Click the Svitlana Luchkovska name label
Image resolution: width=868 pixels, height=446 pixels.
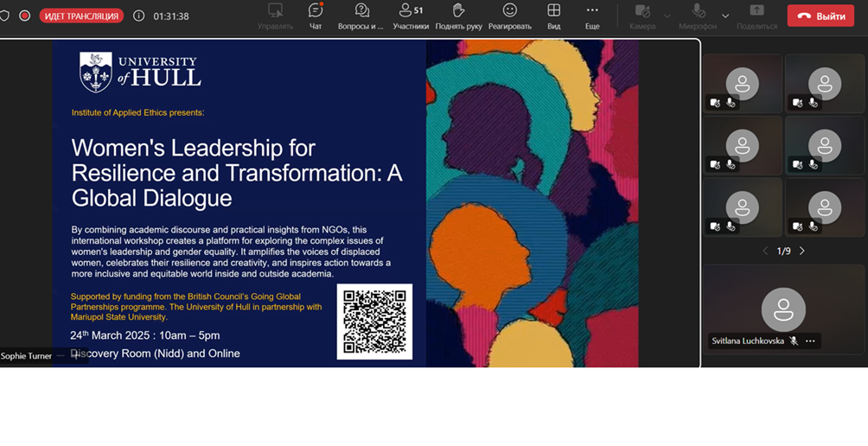(x=748, y=341)
